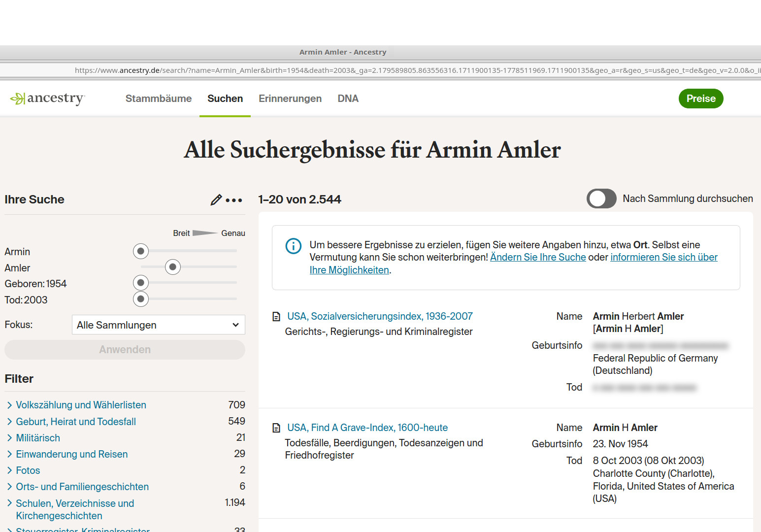The height and width of the screenshot is (532, 761).
Task: Open the Stammbäume menu
Action: (159, 99)
